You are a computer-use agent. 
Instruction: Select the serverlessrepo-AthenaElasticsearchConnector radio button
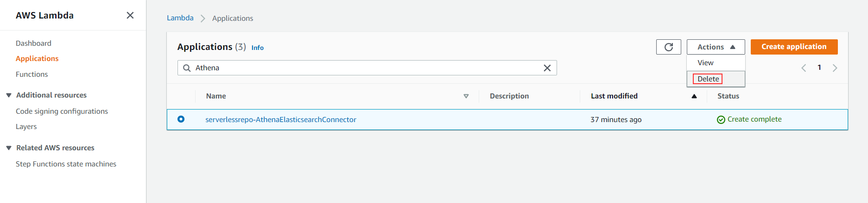tap(181, 119)
